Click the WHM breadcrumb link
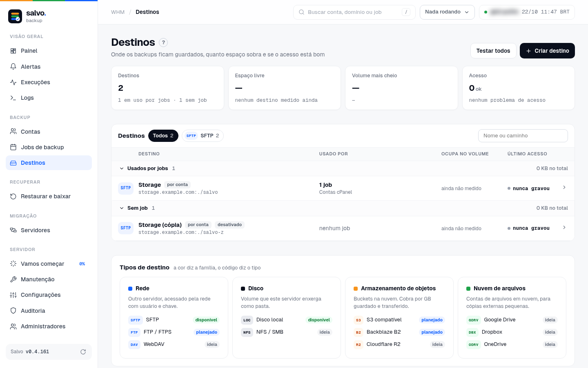Screen dimensions: 588x368 pos(118,12)
